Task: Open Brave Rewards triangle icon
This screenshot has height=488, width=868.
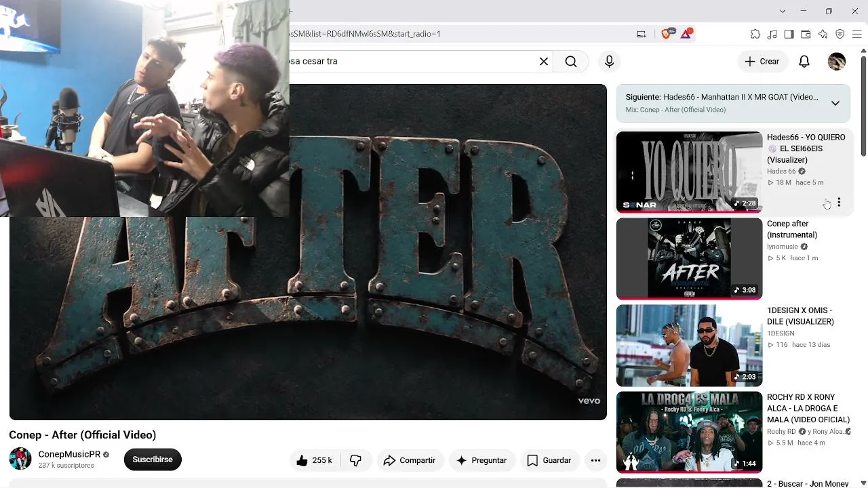Action: [x=686, y=34]
